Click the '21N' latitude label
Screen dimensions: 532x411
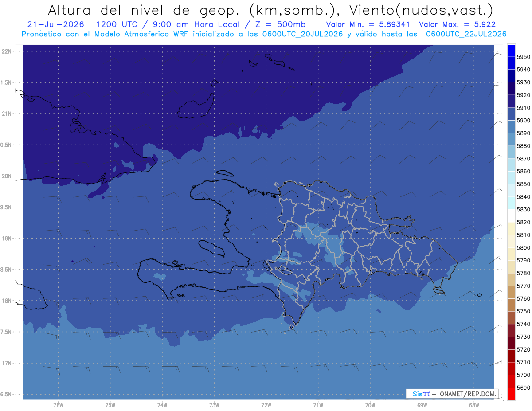[7, 114]
